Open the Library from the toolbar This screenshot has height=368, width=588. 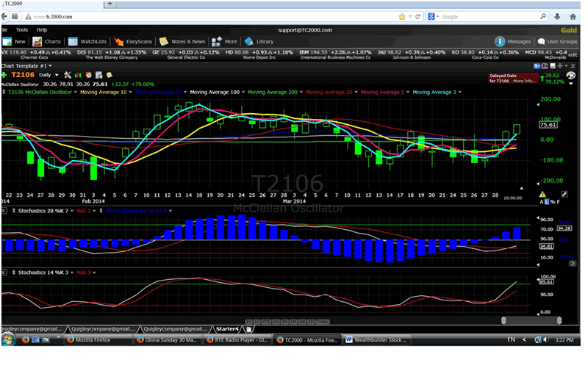tap(259, 41)
